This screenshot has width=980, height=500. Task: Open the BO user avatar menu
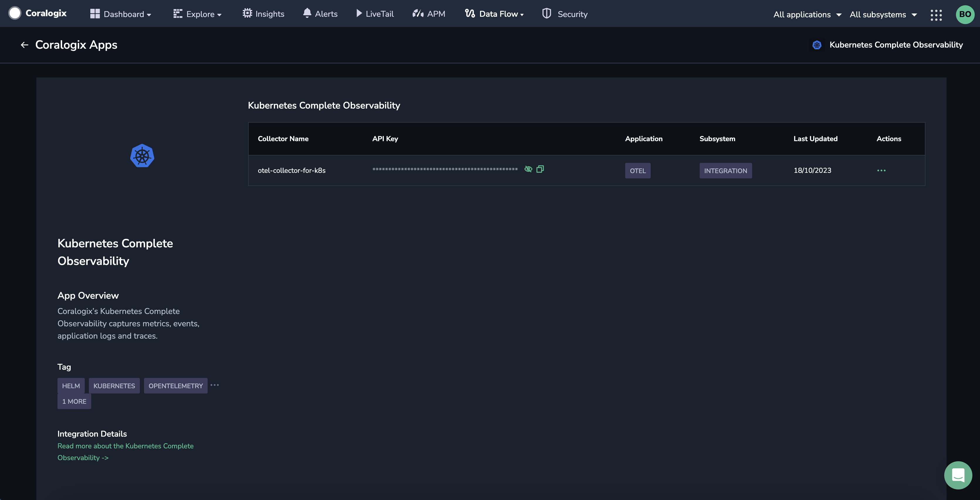click(965, 14)
